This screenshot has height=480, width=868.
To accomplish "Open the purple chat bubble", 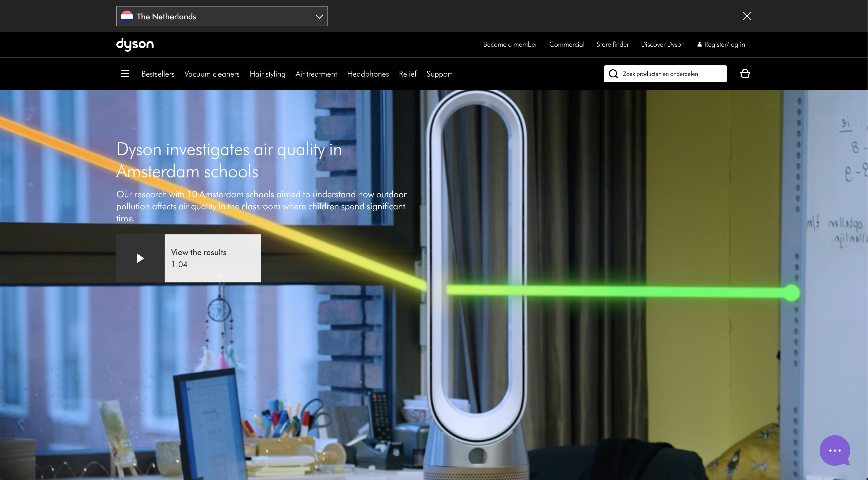I will click(835, 450).
